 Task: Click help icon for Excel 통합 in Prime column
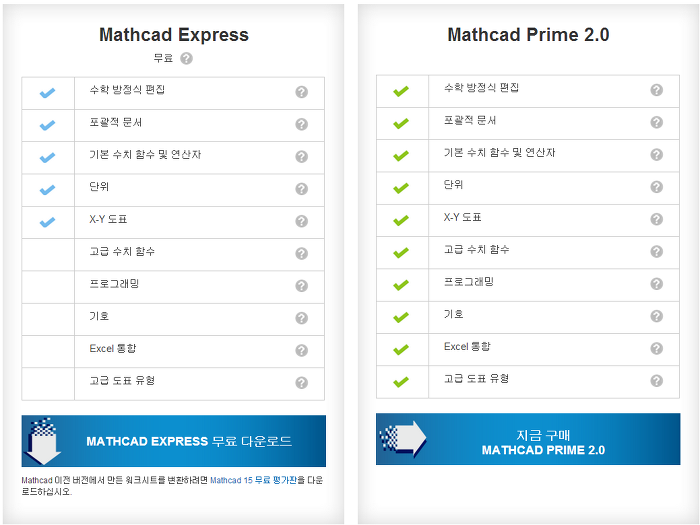(x=656, y=349)
